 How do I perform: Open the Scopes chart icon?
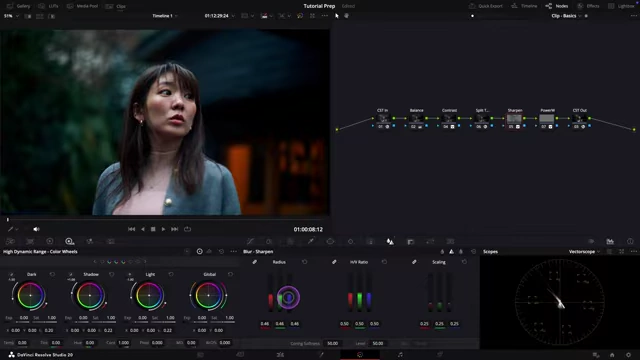(610, 242)
